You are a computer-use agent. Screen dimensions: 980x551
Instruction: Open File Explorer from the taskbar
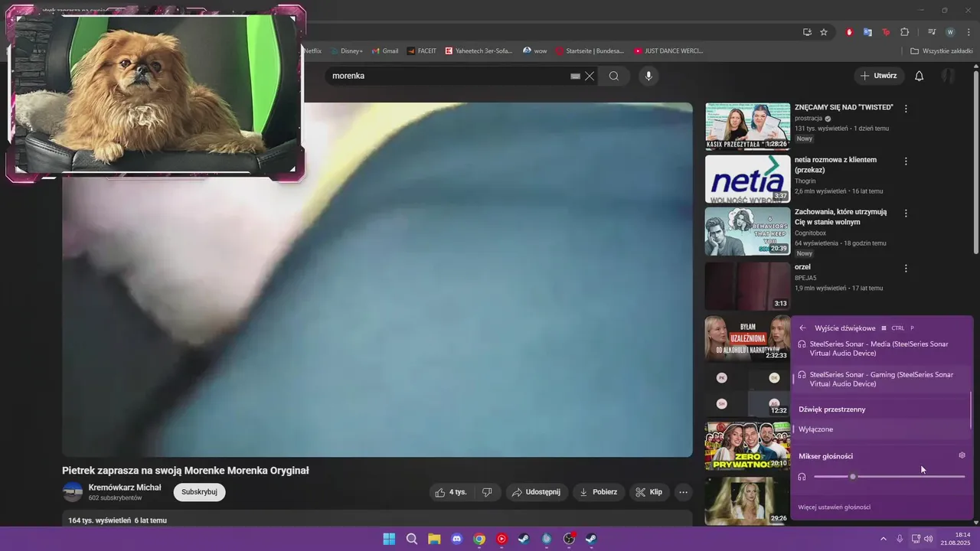coord(434,539)
